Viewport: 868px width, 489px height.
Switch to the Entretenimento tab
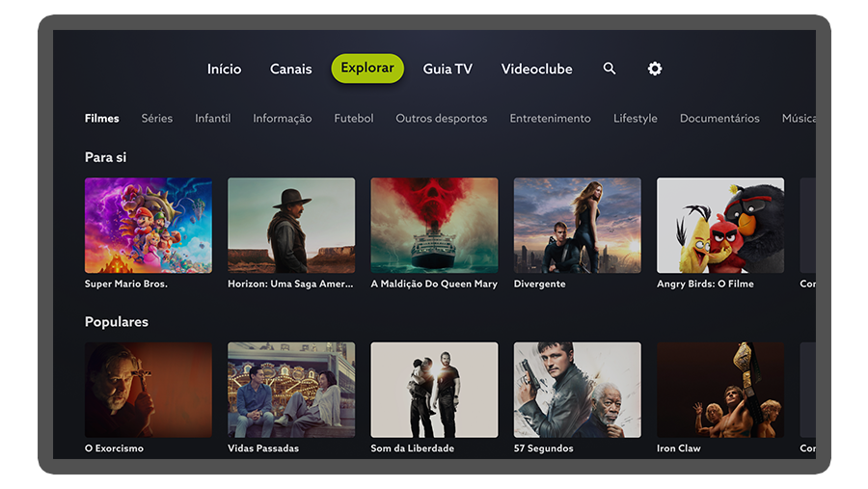tap(551, 119)
